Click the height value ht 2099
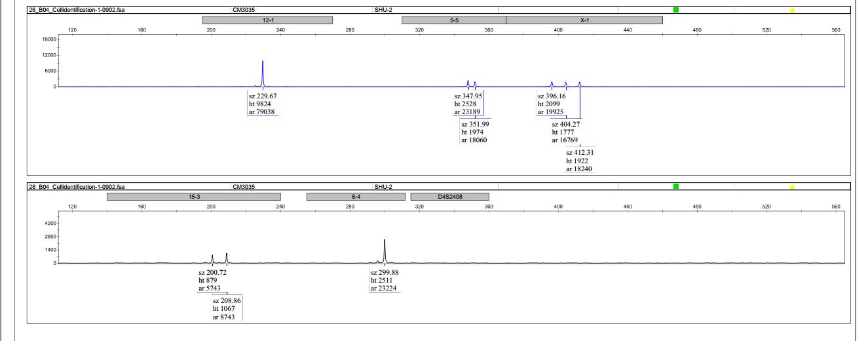This screenshot has height=341, width=868. click(549, 104)
